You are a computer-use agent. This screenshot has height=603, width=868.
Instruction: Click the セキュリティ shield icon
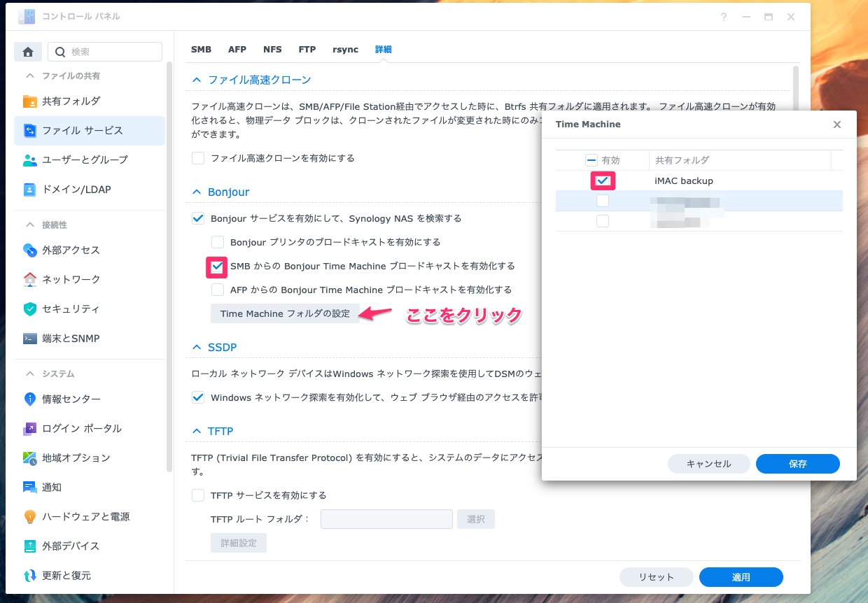tap(30, 308)
